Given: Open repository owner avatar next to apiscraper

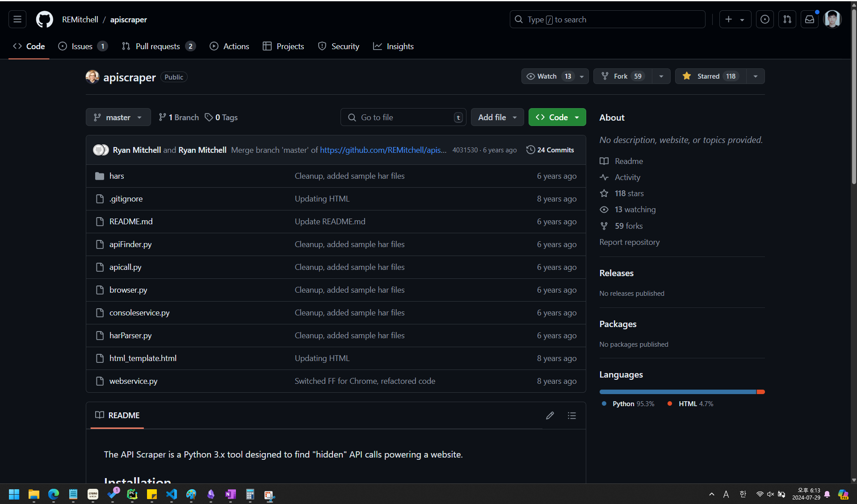Looking at the screenshot, I should [x=92, y=77].
